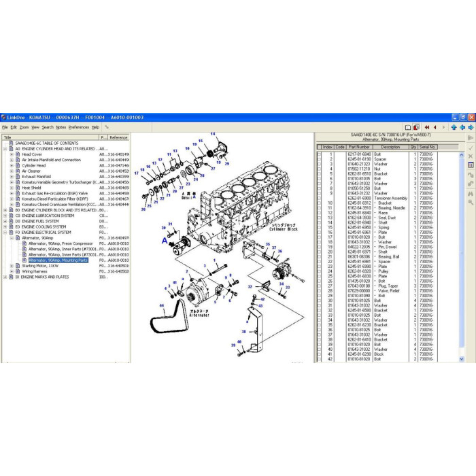Click the red double-arrow first page icon
Viewport: 476px width, 476px height.
(x=427, y=127)
